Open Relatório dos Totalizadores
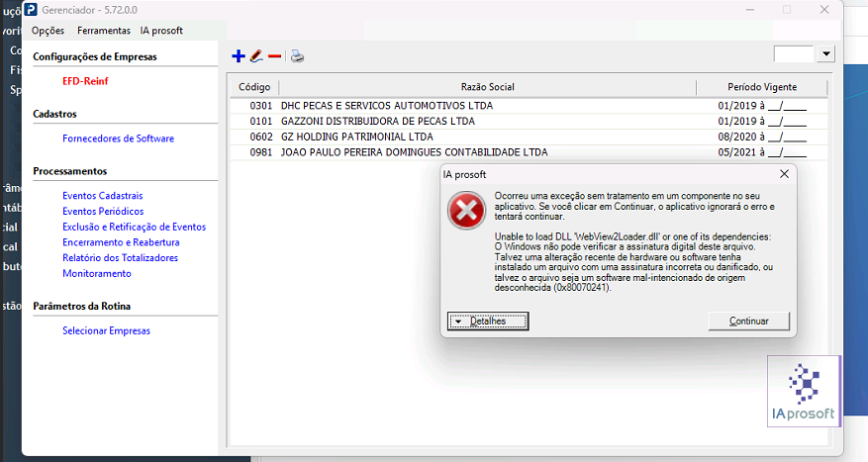Screen dimensions: 868x462 (120, 257)
